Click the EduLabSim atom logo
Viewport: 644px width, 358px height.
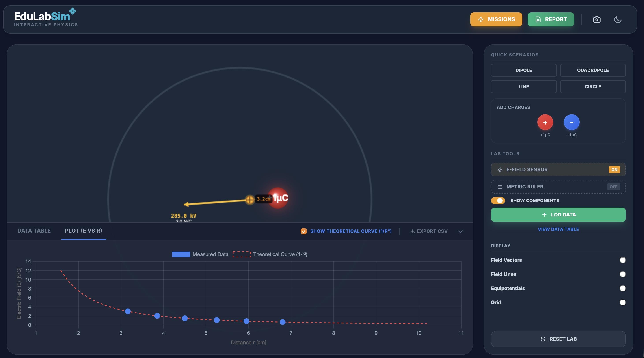click(x=73, y=11)
